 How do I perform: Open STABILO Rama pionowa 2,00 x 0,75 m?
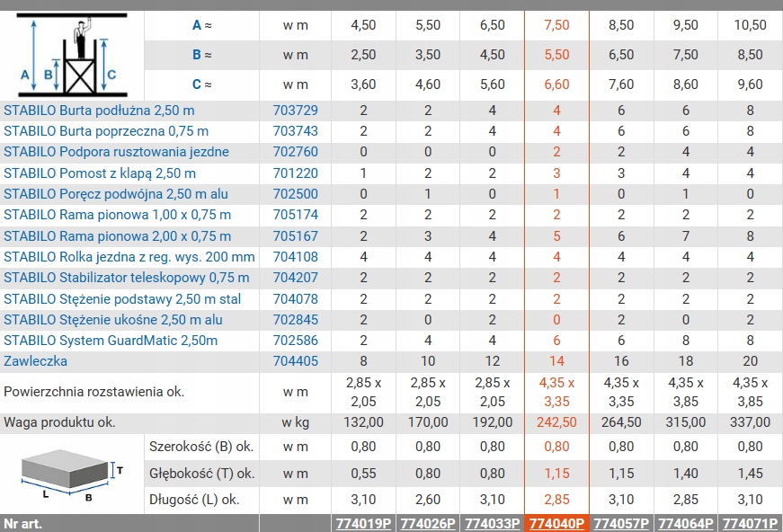[118, 236]
